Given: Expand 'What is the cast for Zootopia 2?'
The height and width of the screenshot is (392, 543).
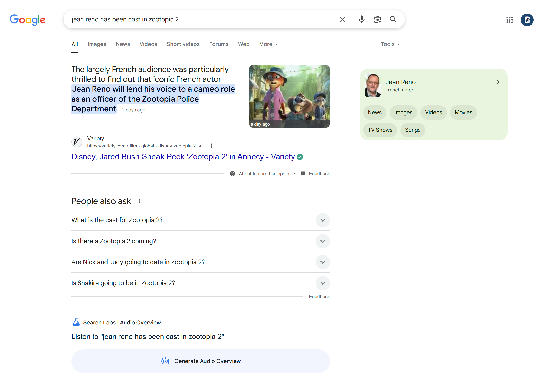Looking at the screenshot, I should tap(201, 220).
